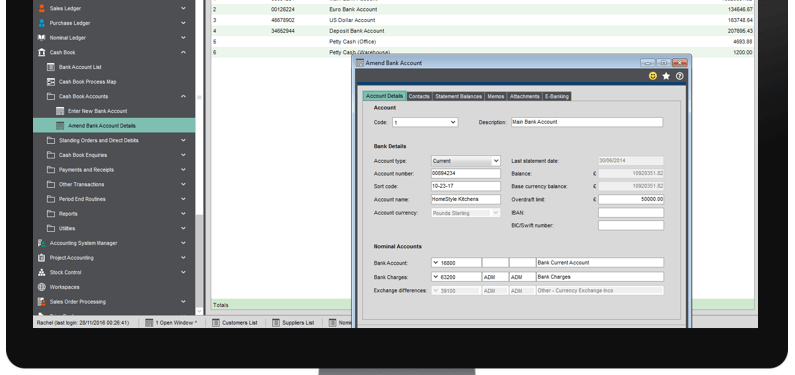795x375 pixels.
Task: Click into the BIC/Swift number field
Action: (631, 226)
